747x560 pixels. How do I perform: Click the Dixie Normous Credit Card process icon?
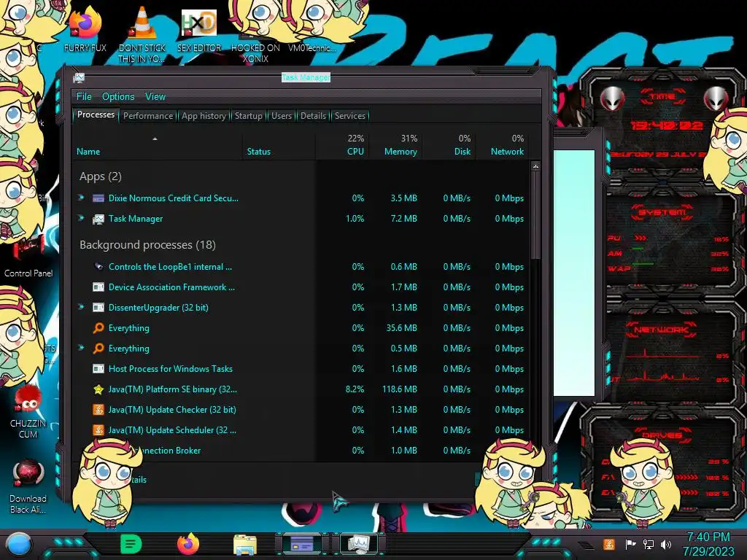coord(98,198)
